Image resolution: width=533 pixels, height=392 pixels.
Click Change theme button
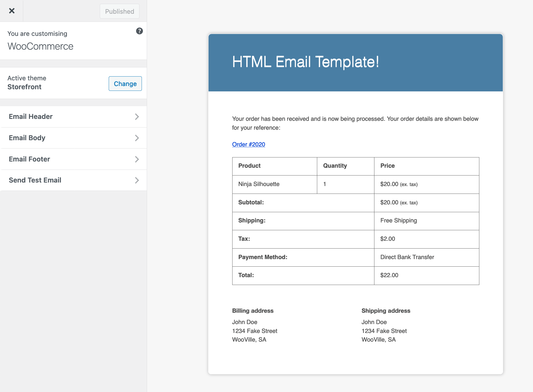point(125,84)
